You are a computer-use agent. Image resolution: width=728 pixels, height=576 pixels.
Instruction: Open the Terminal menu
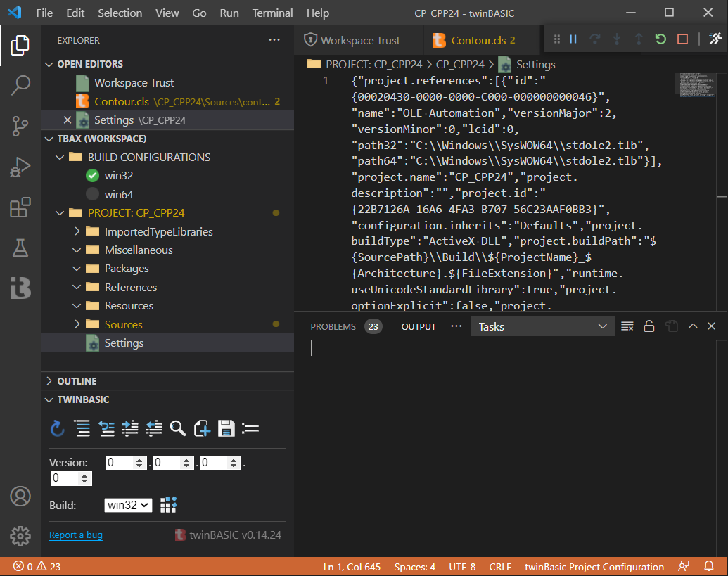[272, 13]
